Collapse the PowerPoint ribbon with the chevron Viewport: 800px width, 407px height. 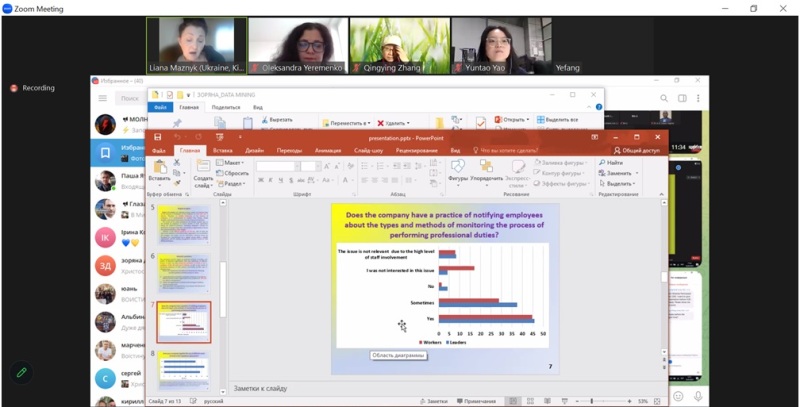click(662, 194)
